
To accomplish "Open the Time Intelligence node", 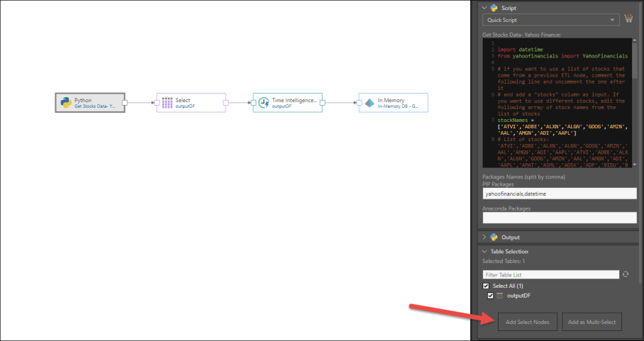I will point(287,103).
